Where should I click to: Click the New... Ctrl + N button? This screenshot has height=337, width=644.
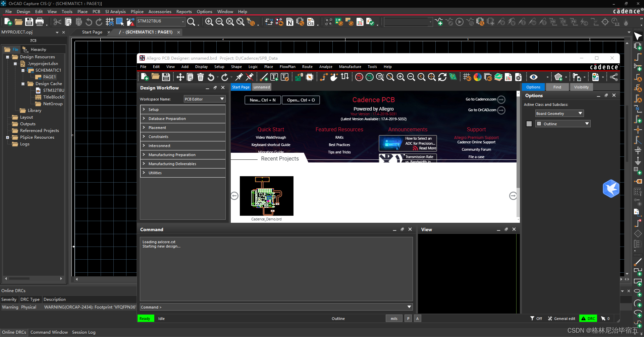tap(263, 100)
